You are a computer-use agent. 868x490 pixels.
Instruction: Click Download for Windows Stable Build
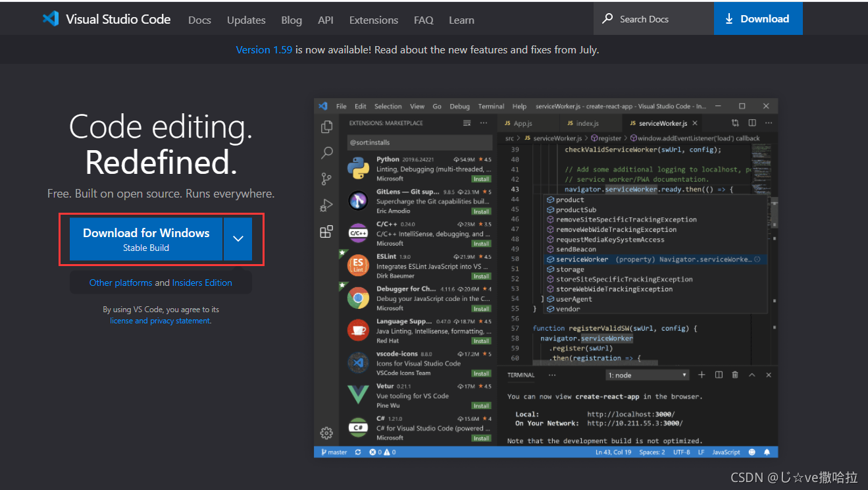[146, 239]
